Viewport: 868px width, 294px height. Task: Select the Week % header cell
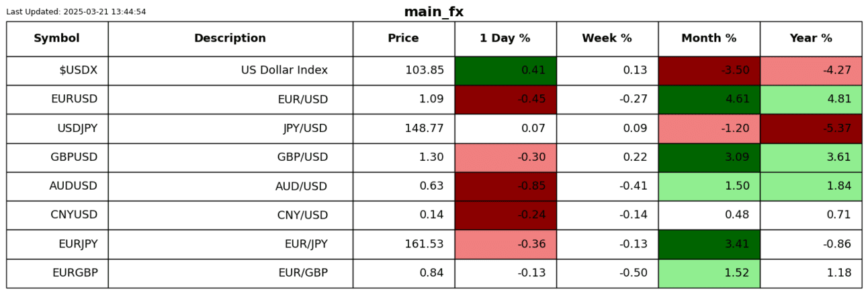[607, 38]
